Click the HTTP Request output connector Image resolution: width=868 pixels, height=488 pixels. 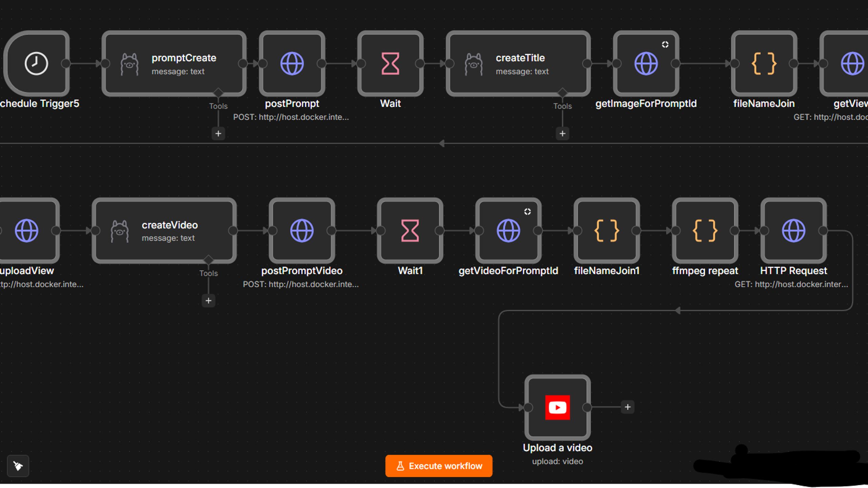823,230
